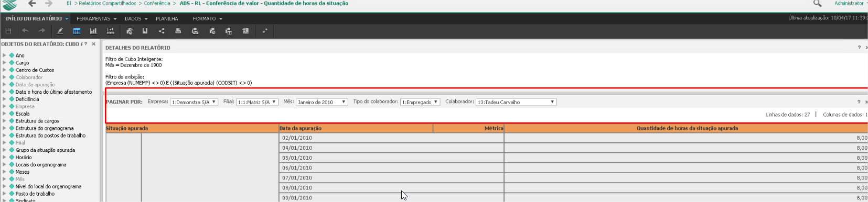Expand the Meses node arrow
The width and height of the screenshot is (868, 202).
[4, 172]
